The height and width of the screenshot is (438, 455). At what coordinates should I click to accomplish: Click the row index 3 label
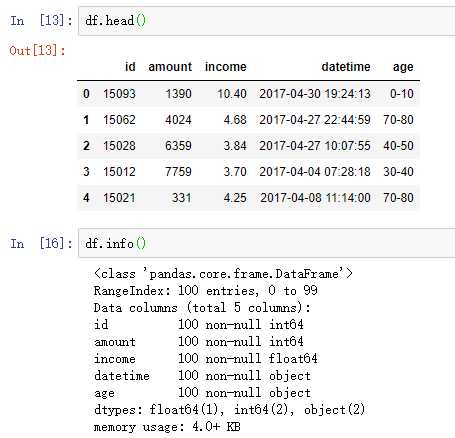click(86, 172)
